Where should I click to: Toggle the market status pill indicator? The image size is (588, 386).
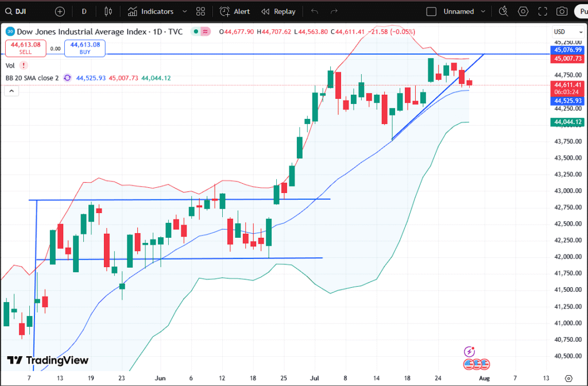tap(200, 32)
